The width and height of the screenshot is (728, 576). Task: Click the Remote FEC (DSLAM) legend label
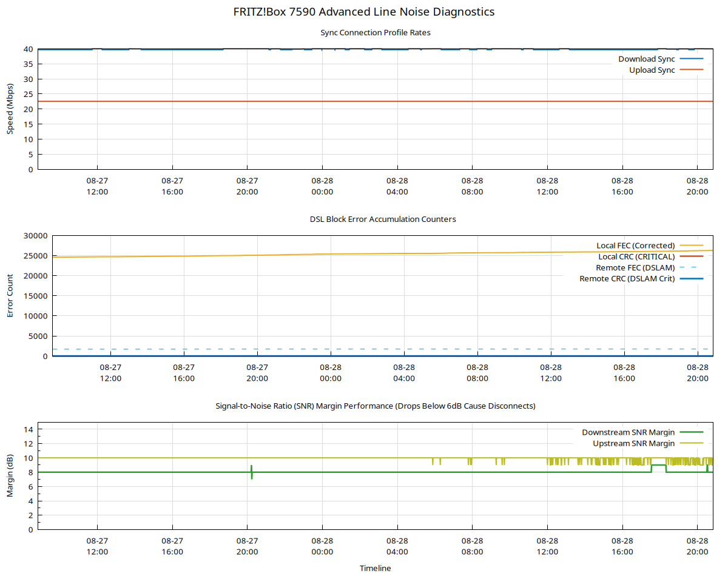click(x=635, y=267)
